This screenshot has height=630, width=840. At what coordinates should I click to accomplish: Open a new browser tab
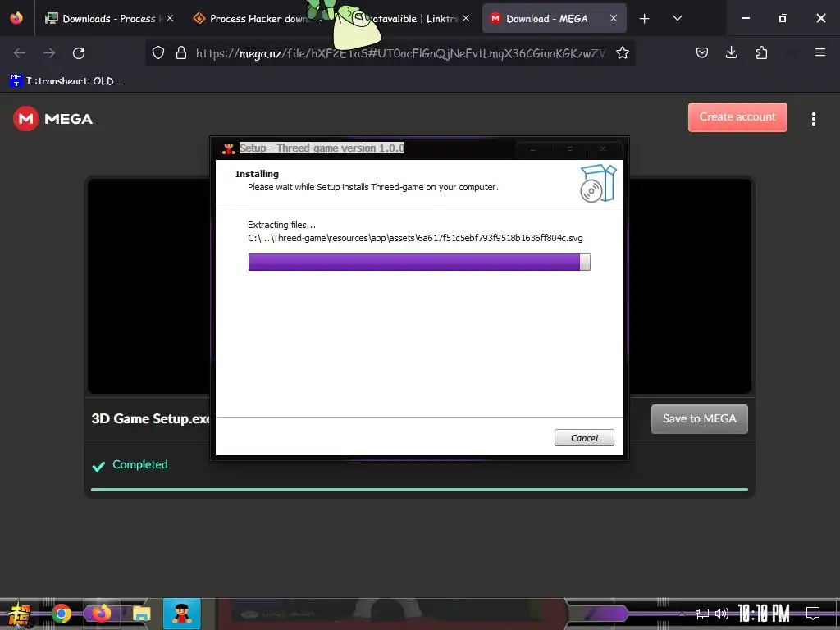click(645, 19)
